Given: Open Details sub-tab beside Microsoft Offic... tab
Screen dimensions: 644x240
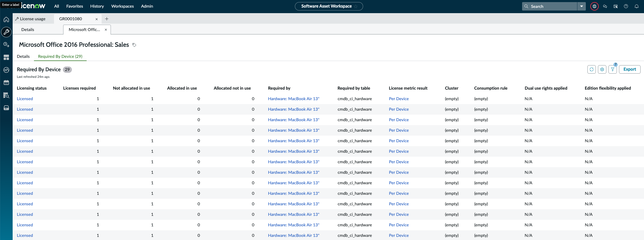Looking at the screenshot, I should (x=28, y=29).
